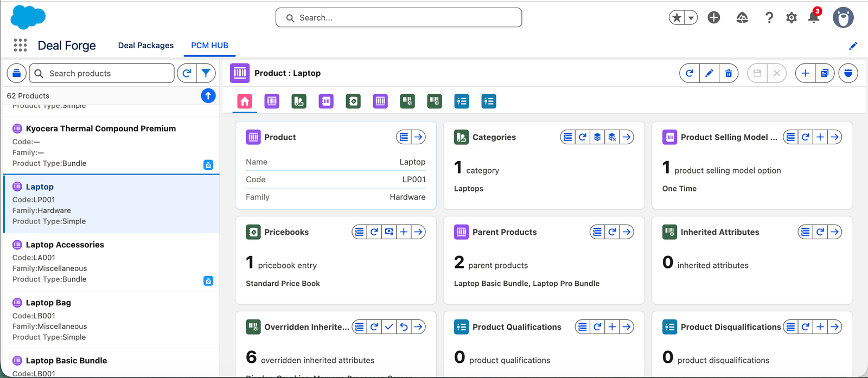Add a Product Selling Model option

point(820,137)
